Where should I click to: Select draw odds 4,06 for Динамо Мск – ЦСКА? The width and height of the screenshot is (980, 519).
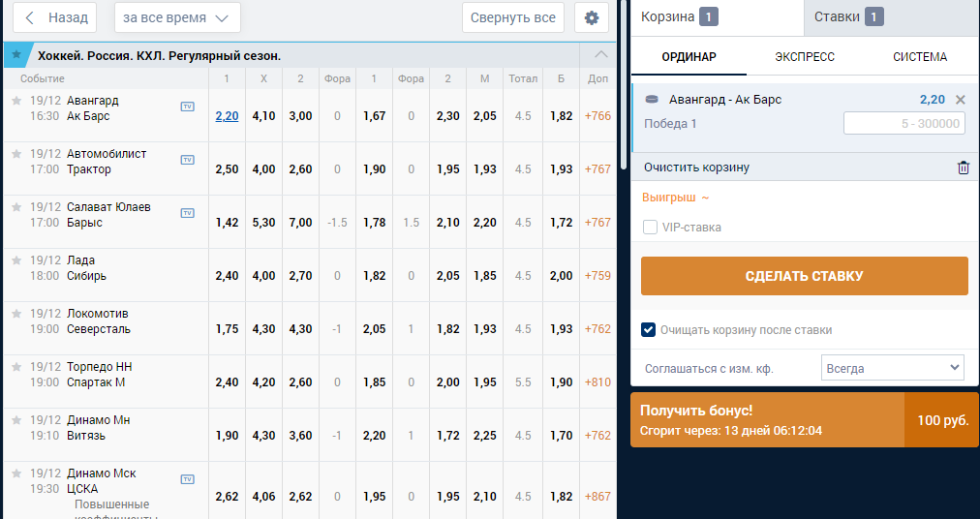pos(263,496)
